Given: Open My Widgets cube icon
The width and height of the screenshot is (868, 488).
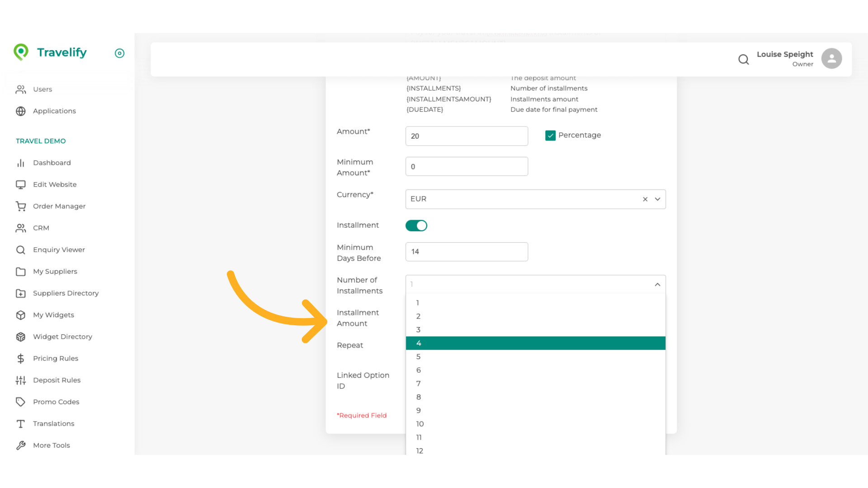Looking at the screenshot, I should click(21, 315).
